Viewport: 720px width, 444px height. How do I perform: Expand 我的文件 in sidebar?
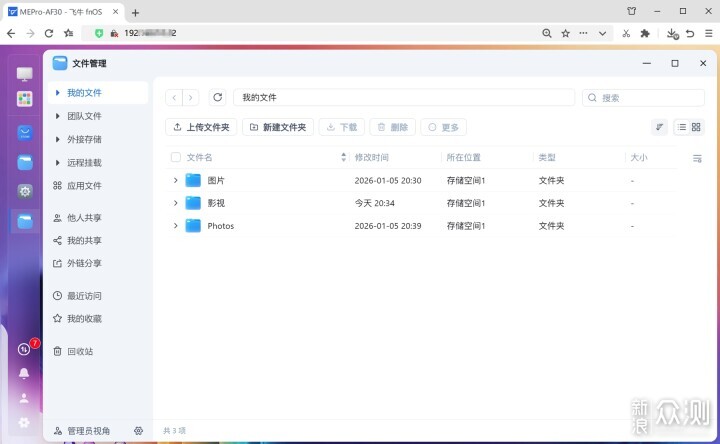tap(57, 93)
